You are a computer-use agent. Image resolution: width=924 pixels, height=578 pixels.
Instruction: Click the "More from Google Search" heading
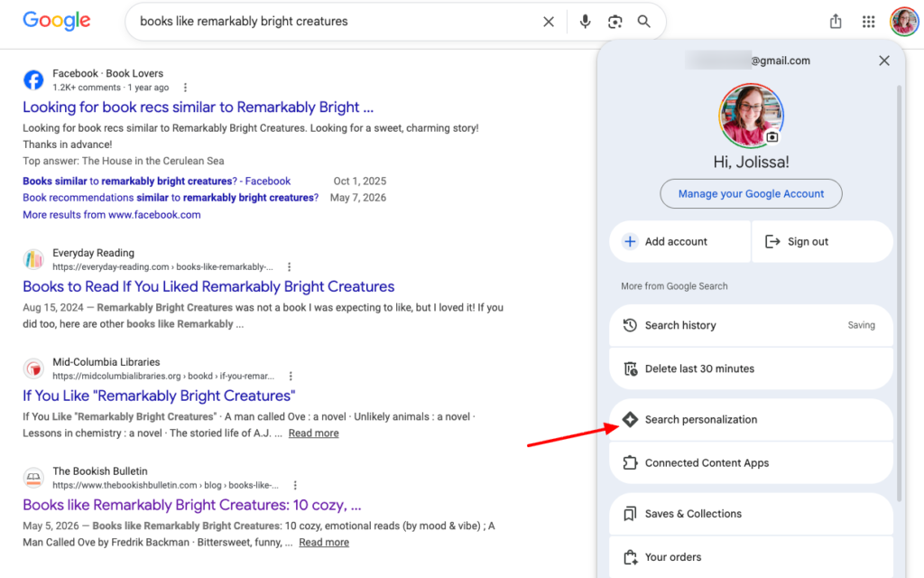[x=674, y=286]
